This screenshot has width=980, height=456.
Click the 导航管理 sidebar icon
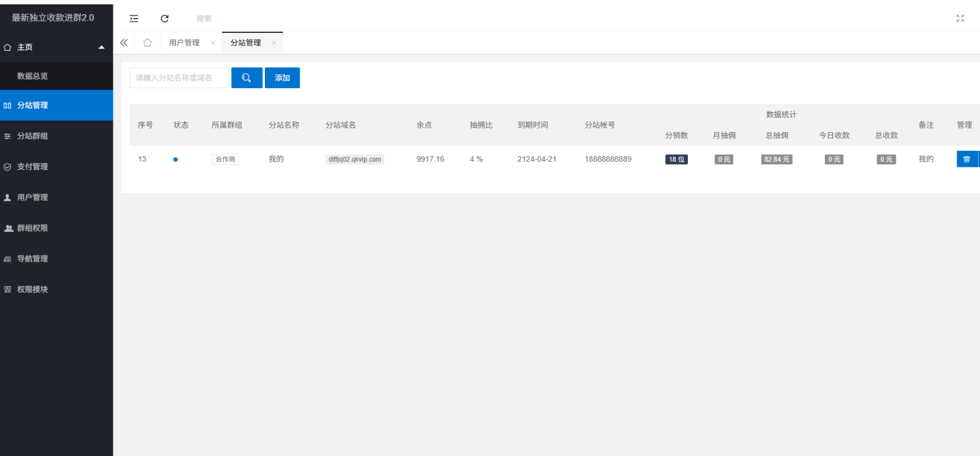coord(7,259)
